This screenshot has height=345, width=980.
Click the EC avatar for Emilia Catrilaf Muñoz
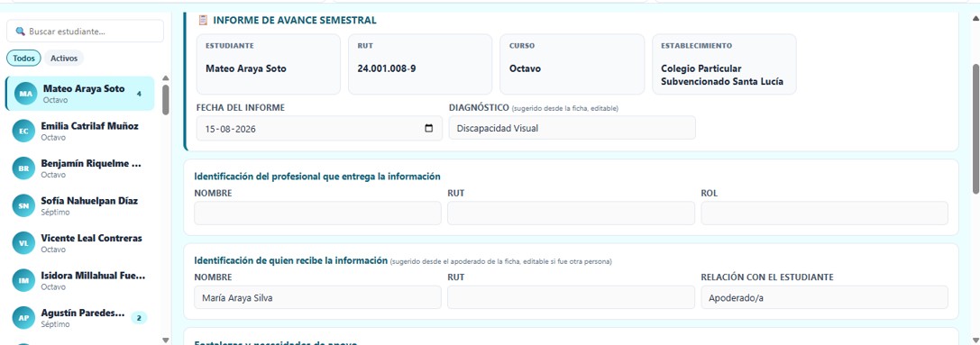coord(23,132)
